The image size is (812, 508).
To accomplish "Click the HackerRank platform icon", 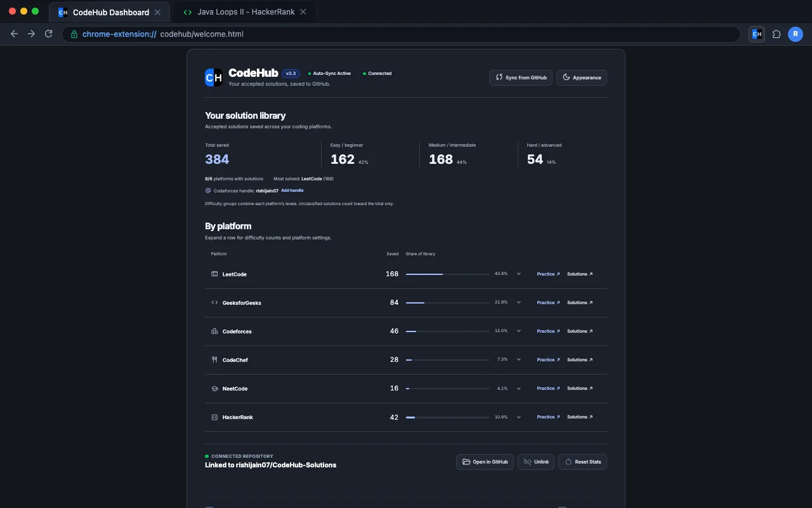I will pyautogui.click(x=214, y=417).
